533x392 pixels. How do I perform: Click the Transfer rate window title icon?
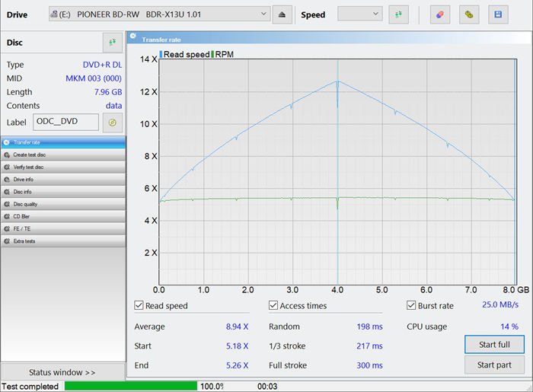(x=133, y=36)
